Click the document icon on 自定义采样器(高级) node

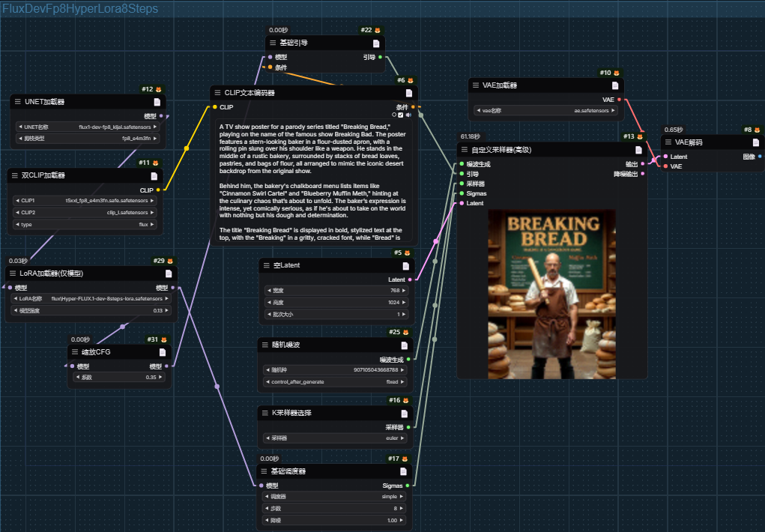point(638,150)
